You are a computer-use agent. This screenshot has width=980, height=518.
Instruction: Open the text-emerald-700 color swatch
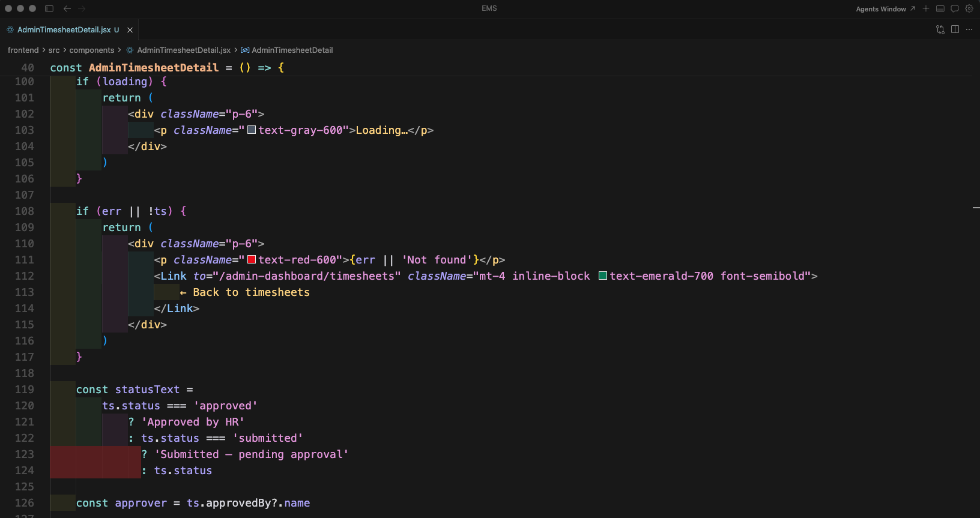pos(603,276)
